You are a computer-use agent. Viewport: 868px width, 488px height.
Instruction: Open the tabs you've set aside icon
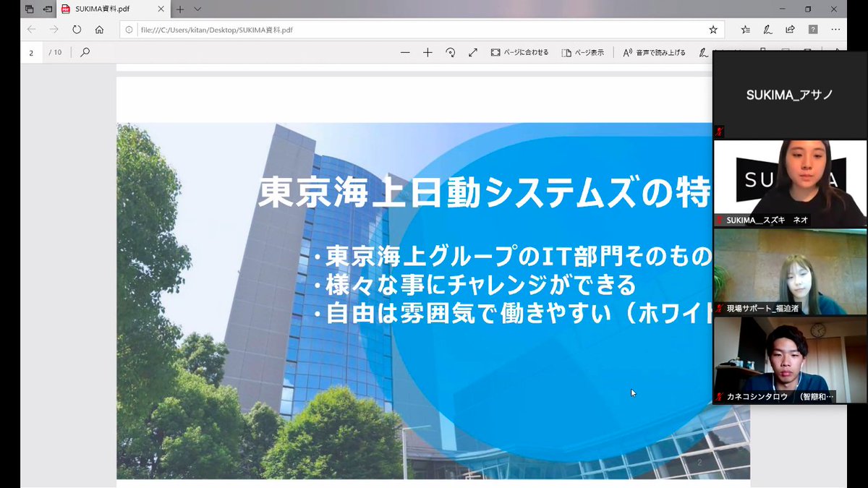29,9
